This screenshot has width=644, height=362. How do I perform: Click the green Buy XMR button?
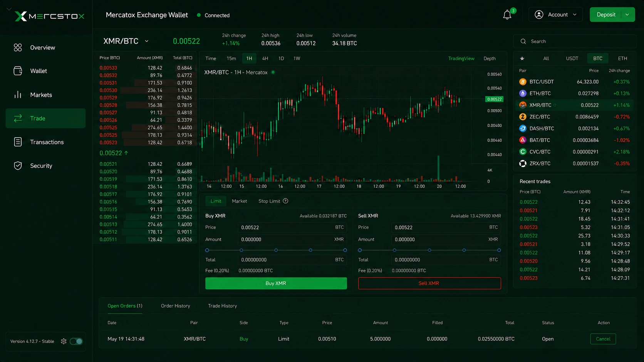click(x=276, y=283)
